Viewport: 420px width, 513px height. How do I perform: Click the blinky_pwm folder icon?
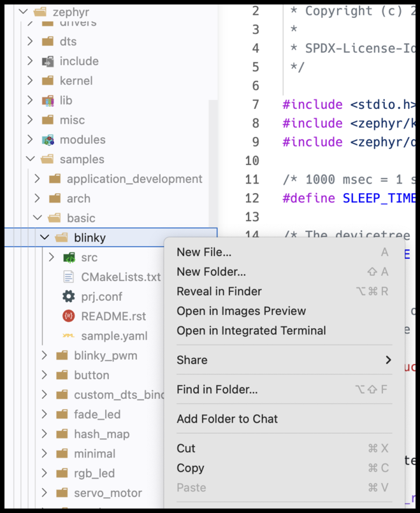[x=62, y=356]
